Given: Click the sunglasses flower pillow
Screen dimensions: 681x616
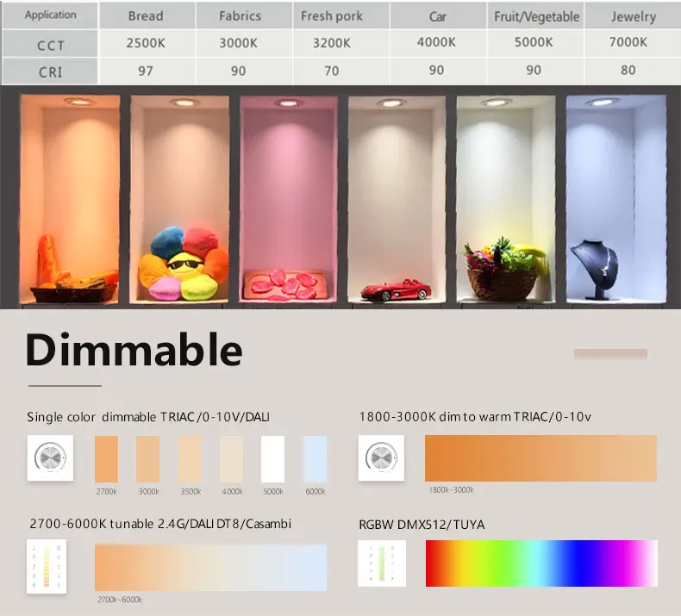Looking at the screenshot, I should [x=182, y=264].
